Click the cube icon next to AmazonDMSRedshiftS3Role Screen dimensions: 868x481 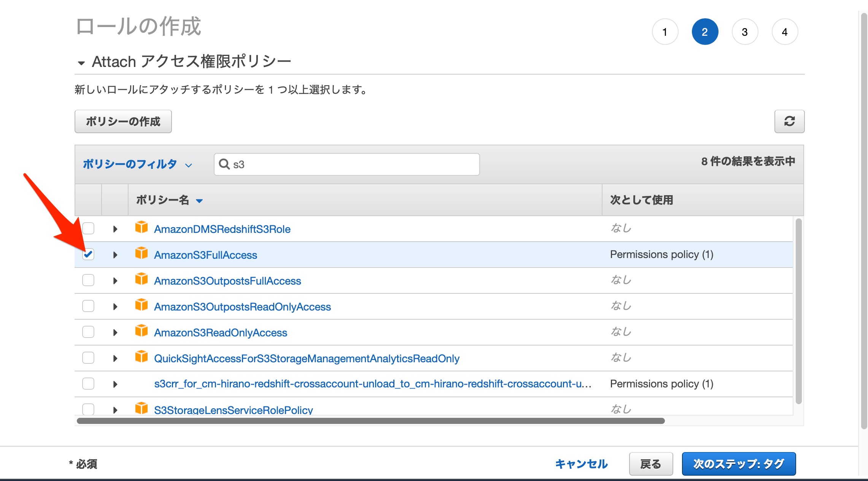coord(141,227)
